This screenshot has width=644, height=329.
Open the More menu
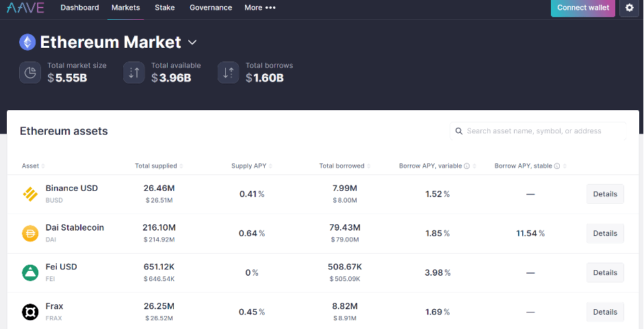coord(260,8)
